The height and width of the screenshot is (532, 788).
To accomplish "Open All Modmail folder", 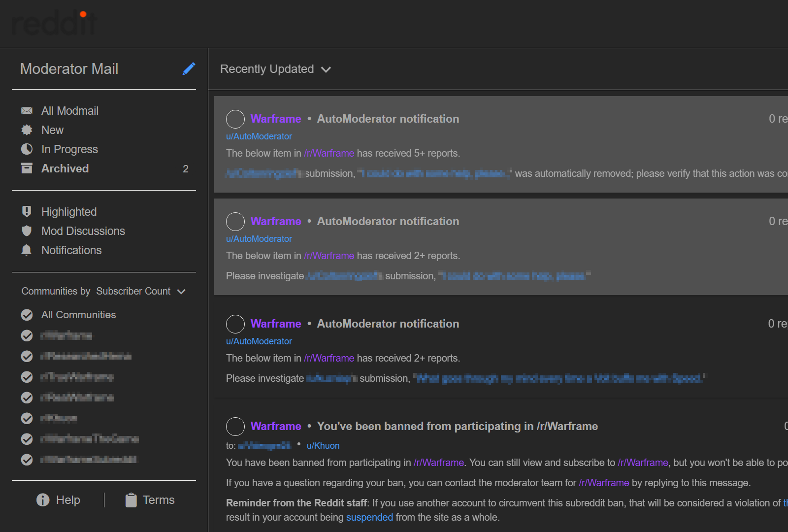I will (x=70, y=111).
